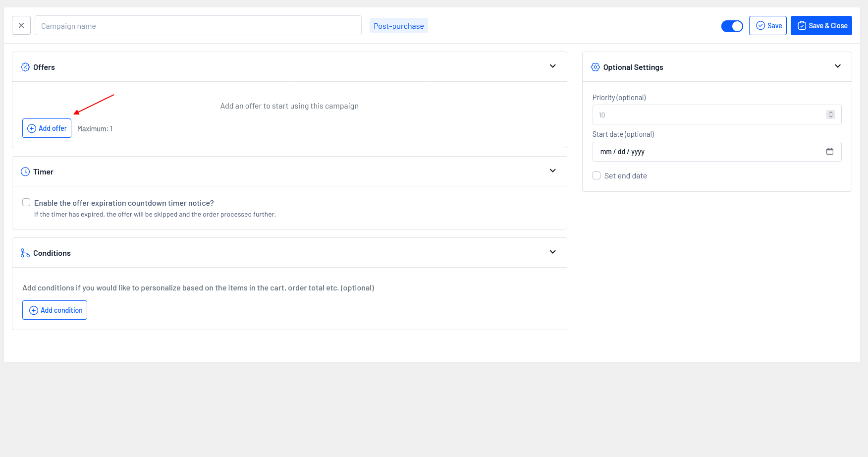Click the Offers section badge icon

25,67
